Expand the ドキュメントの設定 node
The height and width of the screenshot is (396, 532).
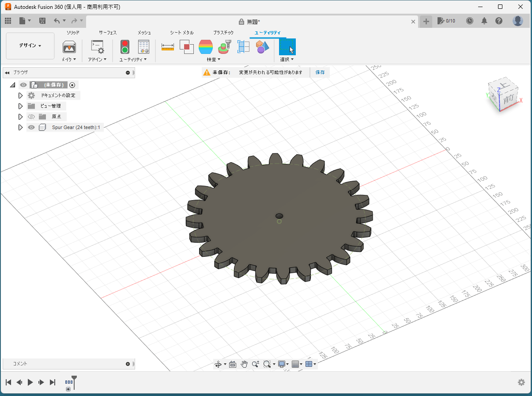20,95
